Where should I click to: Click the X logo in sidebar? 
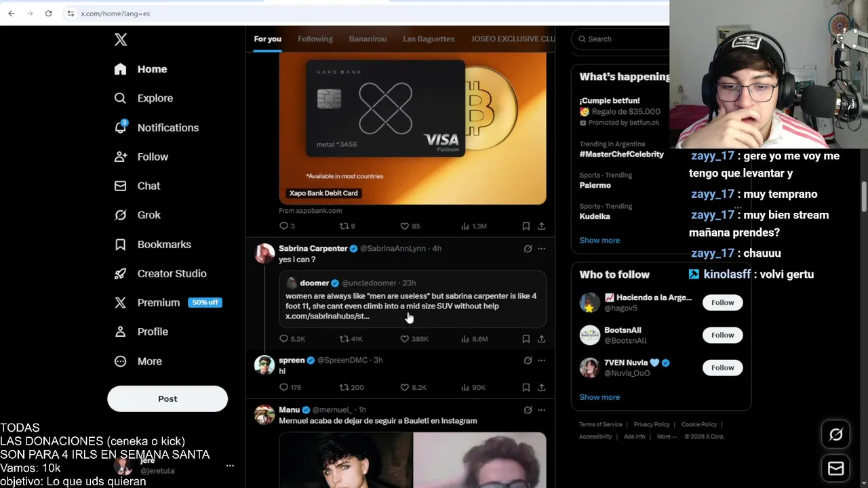[121, 39]
